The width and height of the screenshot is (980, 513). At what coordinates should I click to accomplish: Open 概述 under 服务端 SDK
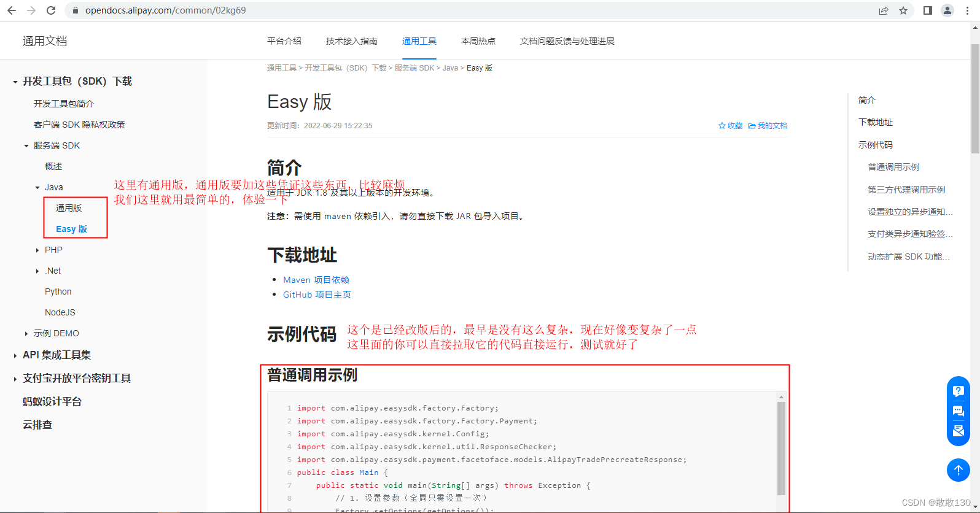click(53, 166)
